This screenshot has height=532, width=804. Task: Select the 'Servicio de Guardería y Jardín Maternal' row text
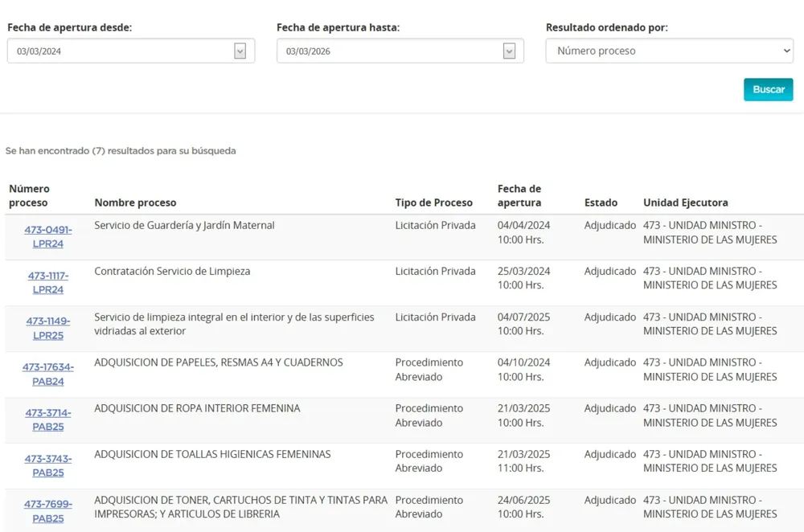tap(184, 226)
